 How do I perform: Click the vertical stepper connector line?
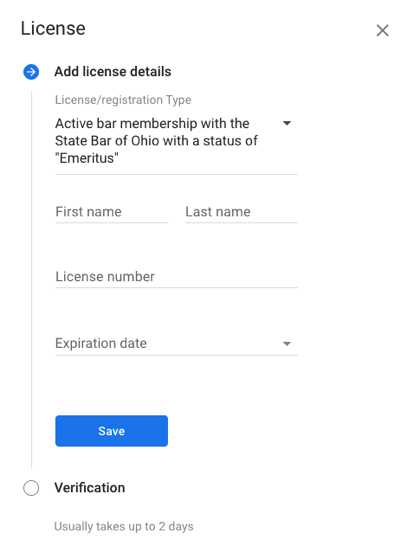(31, 280)
